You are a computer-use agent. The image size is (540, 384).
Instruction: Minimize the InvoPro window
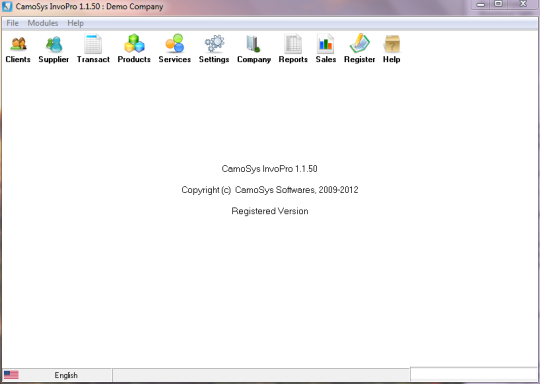481,4
